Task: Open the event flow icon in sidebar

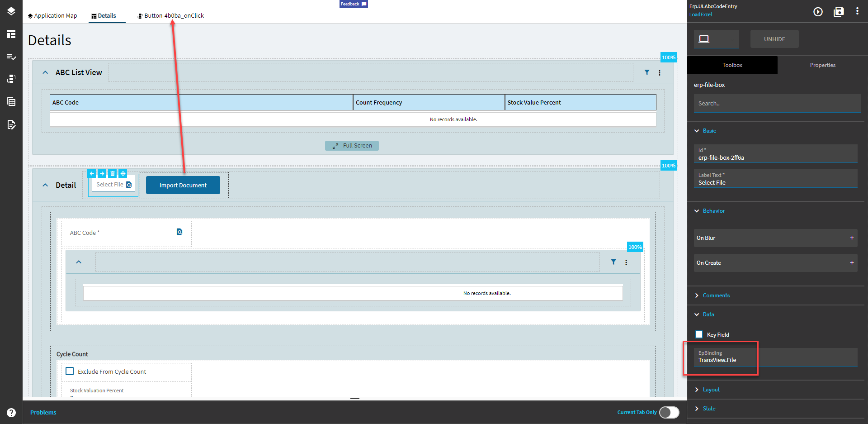Action: click(11, 79)
